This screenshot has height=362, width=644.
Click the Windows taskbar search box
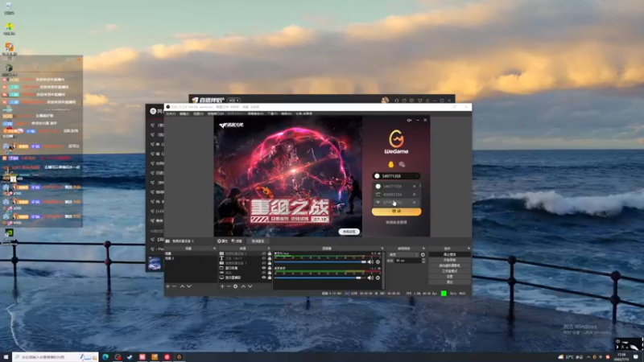pyautogui.click(x=56, y=357)
